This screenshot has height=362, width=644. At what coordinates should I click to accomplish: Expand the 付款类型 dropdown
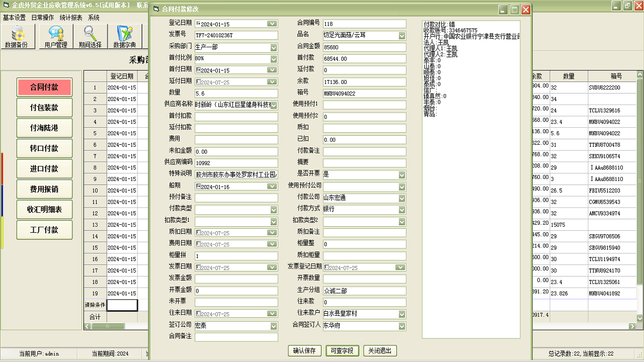pyautogui.click(x=274, y=210)
